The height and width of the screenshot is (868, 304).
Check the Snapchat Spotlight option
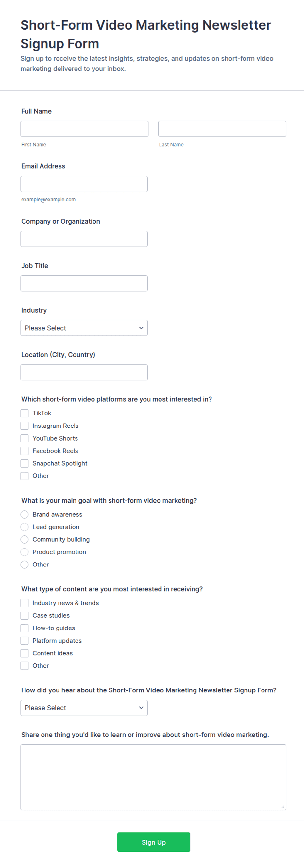click(25, 463)
